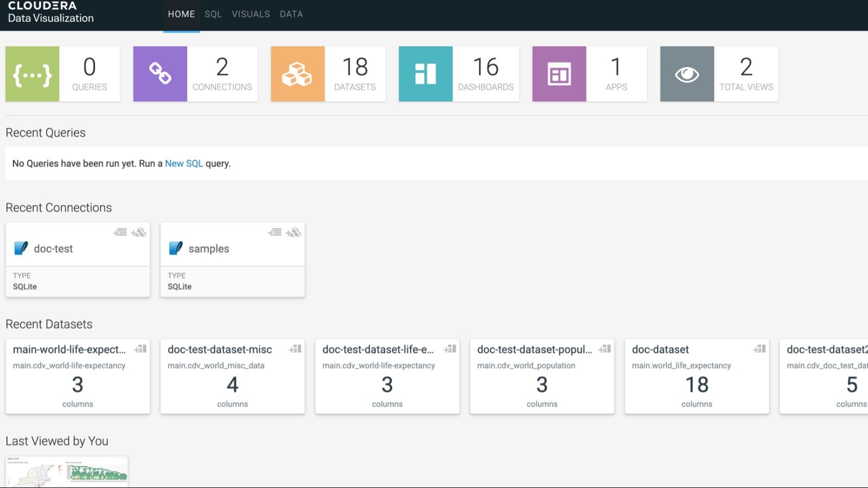868x488 pixels.
Task: Follow the New SQL link
Action: tap(184, 163)
